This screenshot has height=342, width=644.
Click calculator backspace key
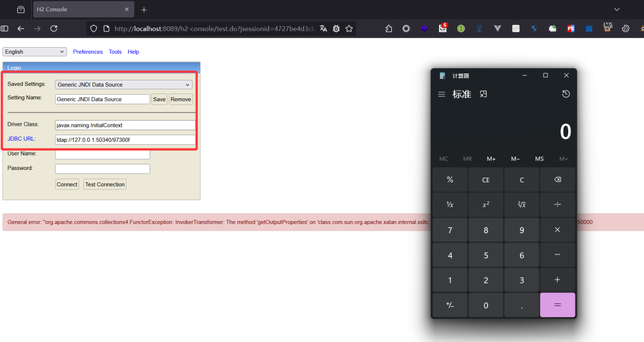point(558,180)
